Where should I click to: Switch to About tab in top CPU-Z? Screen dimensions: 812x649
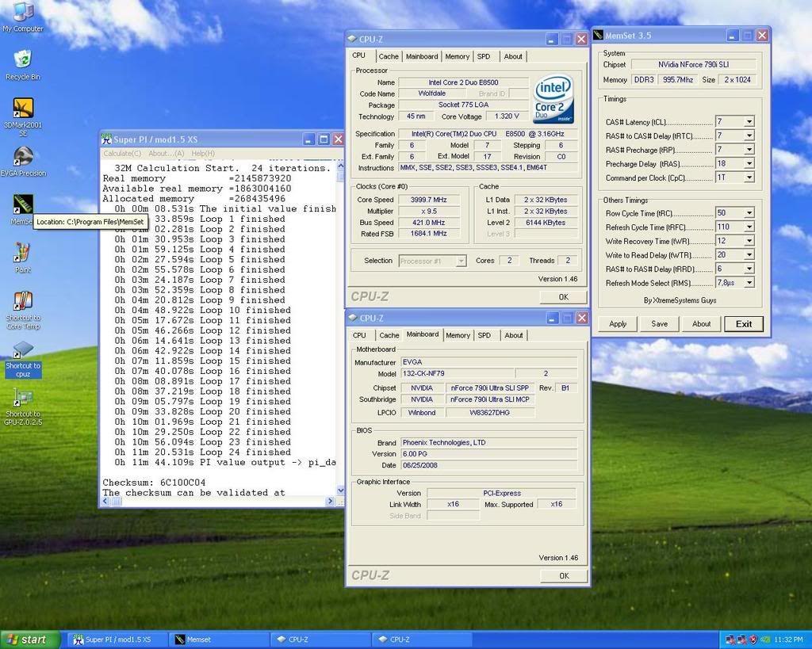[513, 56]
